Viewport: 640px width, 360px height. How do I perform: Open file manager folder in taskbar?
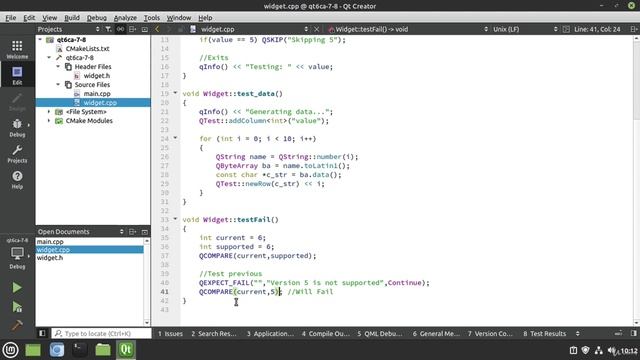pos(103,350)
